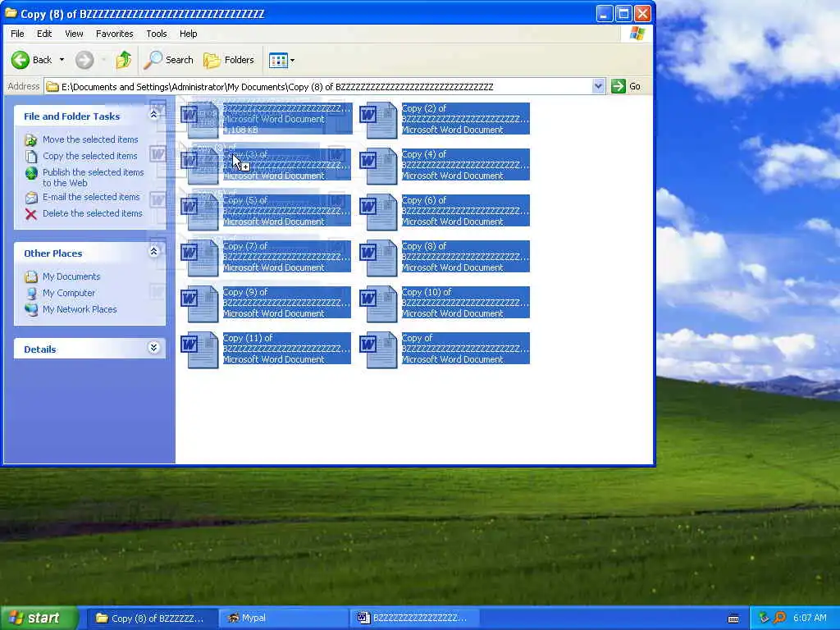The width and height of the screenshot is (840, 630).
Task: Click the red X delete icon
Action: click(31, 214)
